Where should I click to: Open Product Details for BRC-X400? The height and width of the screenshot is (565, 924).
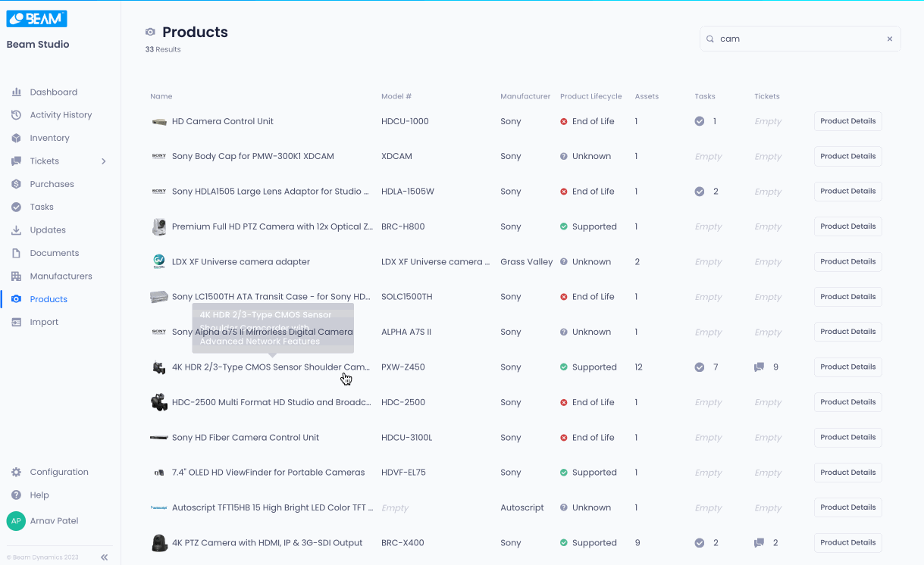[848, 543]
